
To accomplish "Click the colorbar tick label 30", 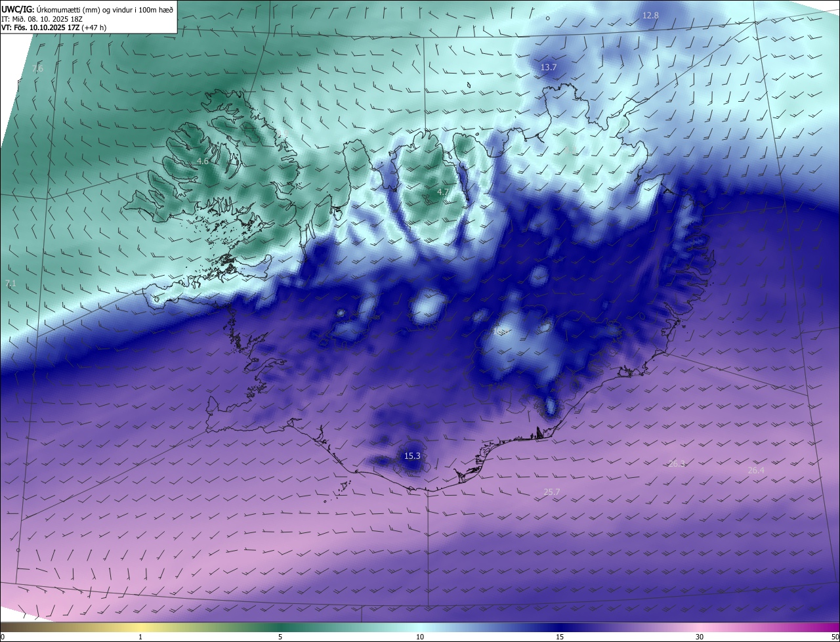I will (x=700, y=637).
